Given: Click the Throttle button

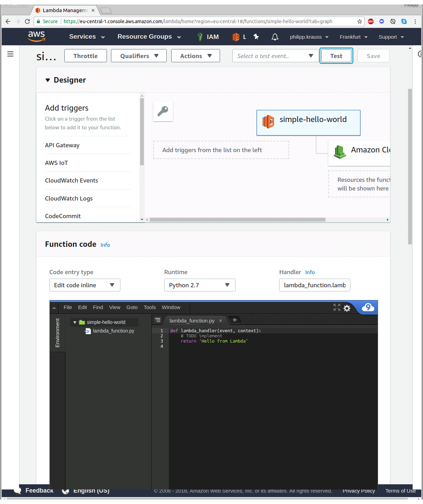Looking at the screenshot, I should coord(85,56).
